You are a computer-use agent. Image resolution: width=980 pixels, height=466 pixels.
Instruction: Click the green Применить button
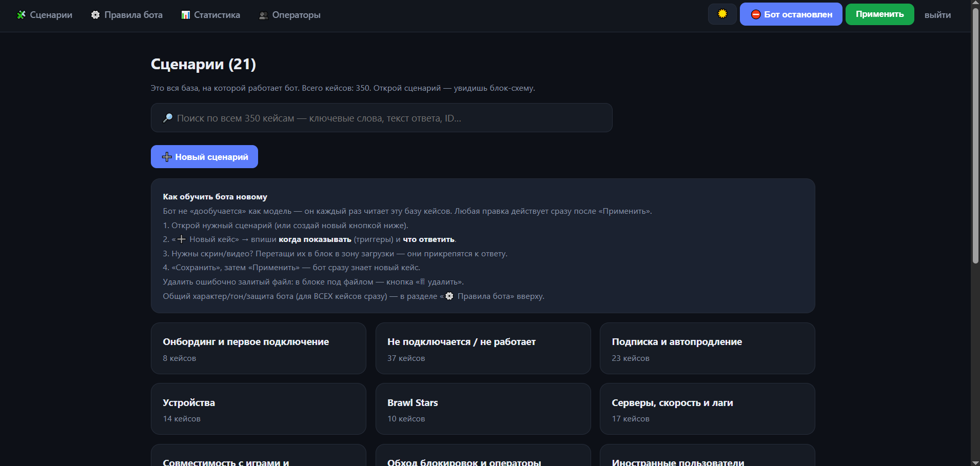click(x=880, y=14)
